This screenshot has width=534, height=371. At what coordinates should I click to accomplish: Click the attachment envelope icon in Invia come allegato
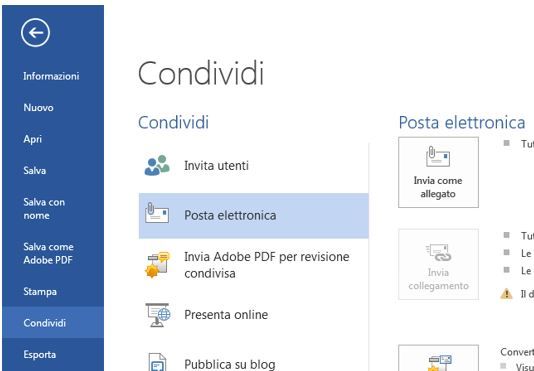(438, 157)
